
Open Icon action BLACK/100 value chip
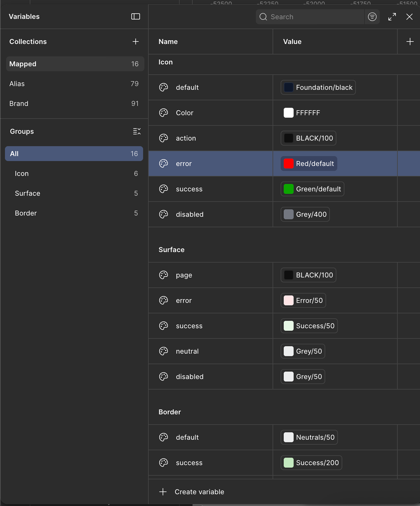coord(308,138)
